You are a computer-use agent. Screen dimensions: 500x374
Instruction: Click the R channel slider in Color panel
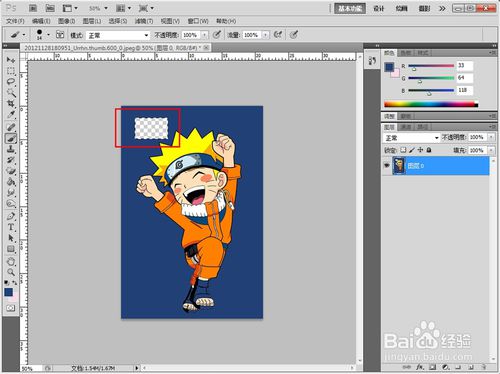[x=431, y=66]
